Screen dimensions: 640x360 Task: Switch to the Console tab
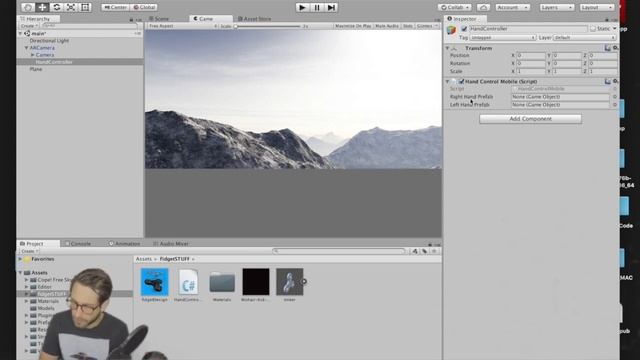78,244
